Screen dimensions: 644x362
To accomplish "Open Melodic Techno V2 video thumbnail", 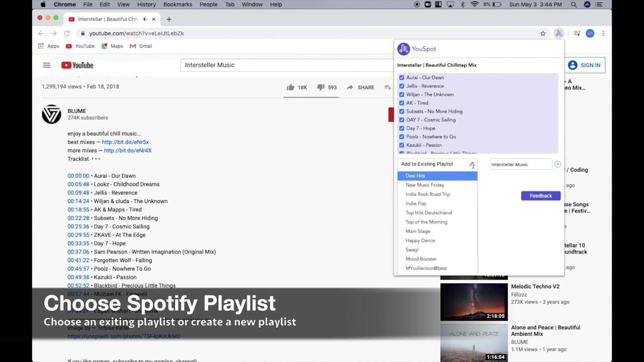I will point(474,302).
